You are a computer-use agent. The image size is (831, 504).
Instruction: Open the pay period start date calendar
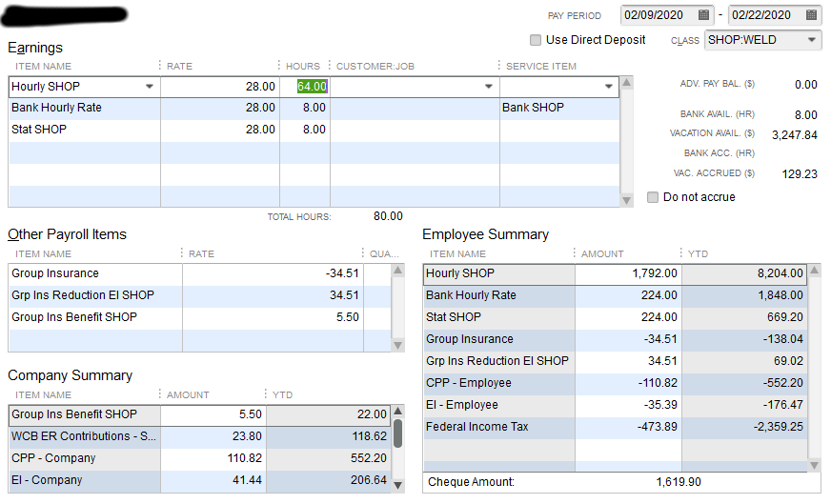703,15
